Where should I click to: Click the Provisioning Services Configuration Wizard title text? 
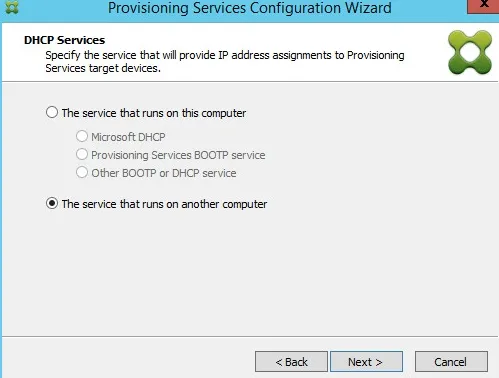250,8
